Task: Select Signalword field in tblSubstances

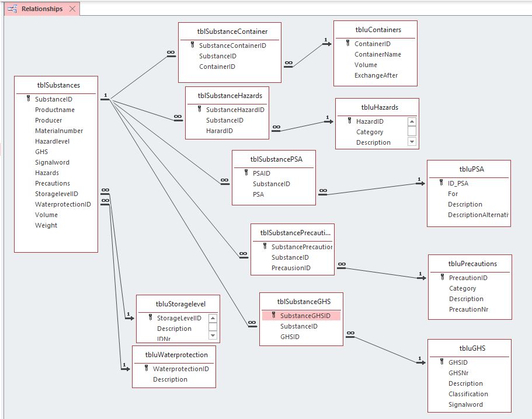Action: pos(52,162)
